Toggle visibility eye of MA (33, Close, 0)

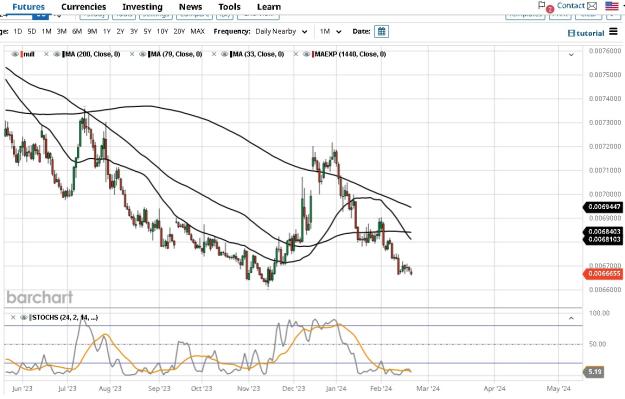coord(224,54)
